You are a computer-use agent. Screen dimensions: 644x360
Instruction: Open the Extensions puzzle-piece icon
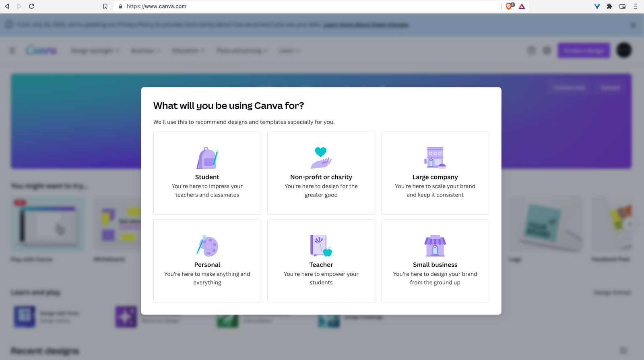coord(609,6)
